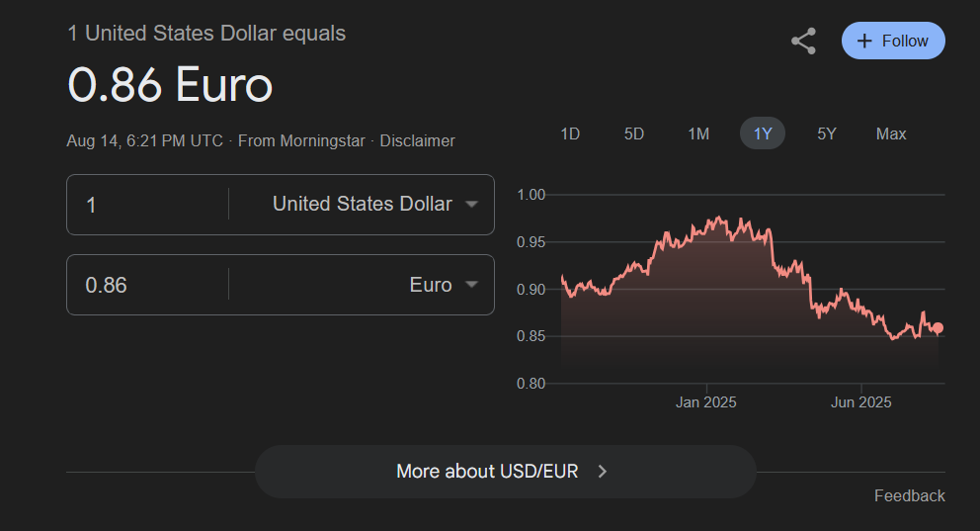The width and height of the screenshot is (980, 531).
Task: Click the plus icon in Follow
Action: coord(864,42)
